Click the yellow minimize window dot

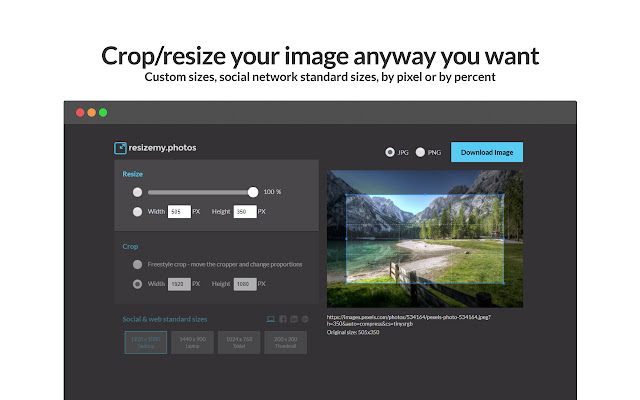tap(91, 113)
